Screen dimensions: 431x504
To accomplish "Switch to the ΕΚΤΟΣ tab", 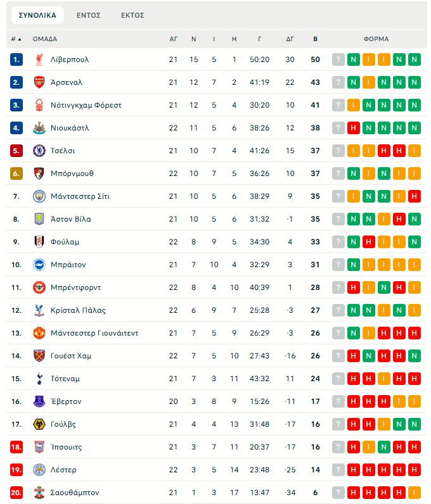I will click(132, 15).
